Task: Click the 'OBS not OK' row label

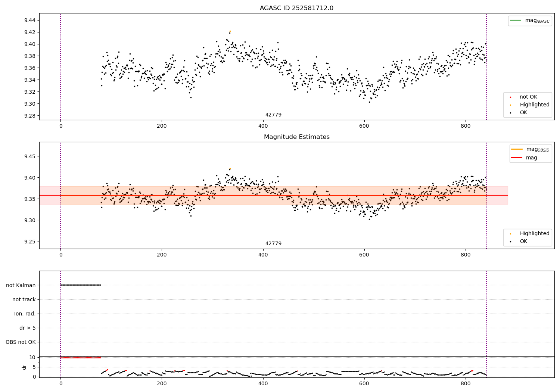Action: (x=21, y=342)
